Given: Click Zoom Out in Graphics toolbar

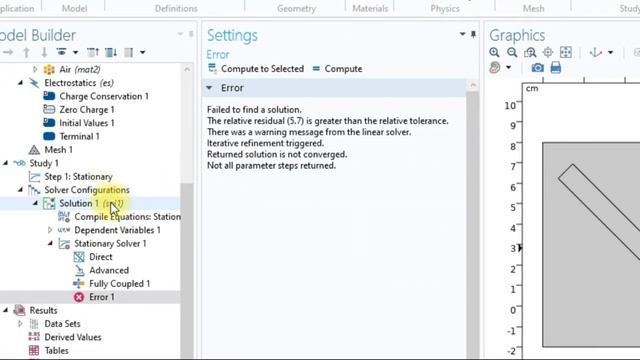Looking at the screenshot, I should tap(512, 52).
